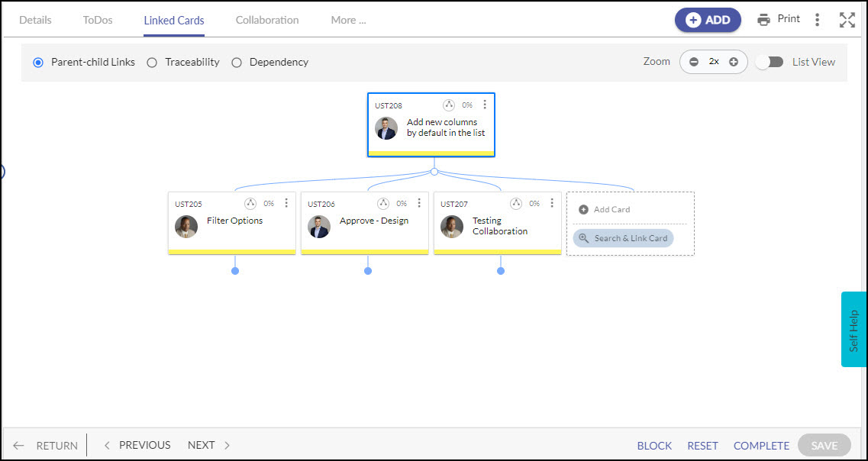
Task: Expand children node below Filter Options card
Action: [x=235, y=271]
